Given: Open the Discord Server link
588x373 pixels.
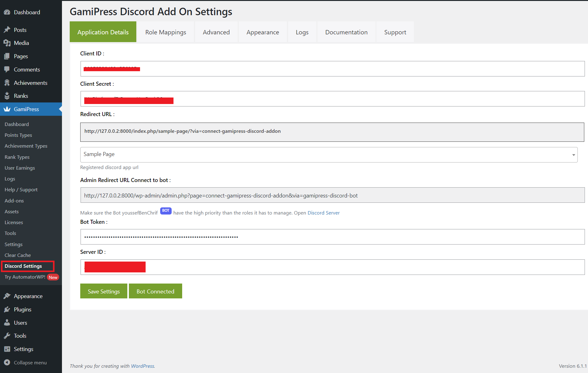Looking at the screenshot, I should [323, 213].
